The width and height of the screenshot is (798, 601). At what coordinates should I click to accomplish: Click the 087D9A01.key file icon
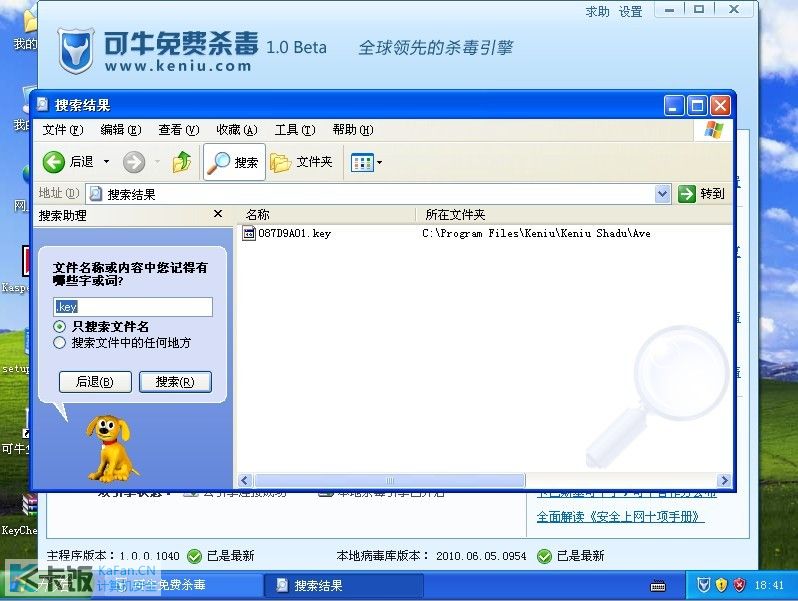pos(249,234)
